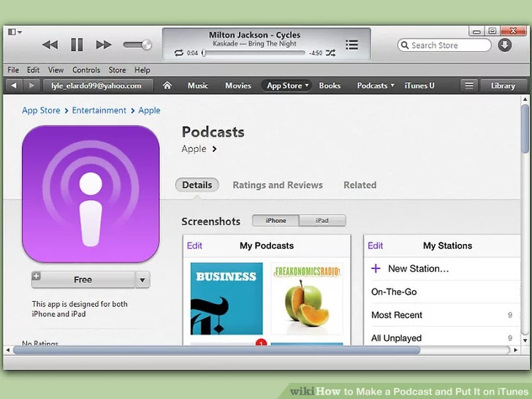Click the Freakonomics Radio artwork
This screenshot has height=399, width=532.
click(x=307, y=299)
